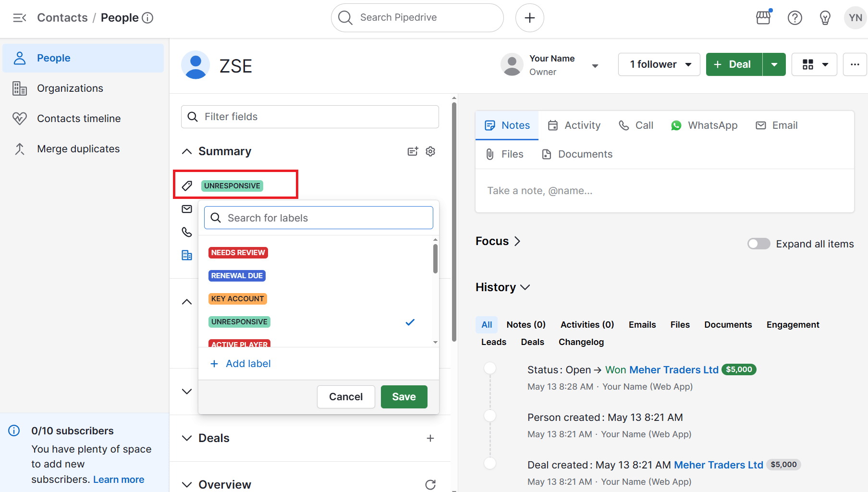
Task: Click the Search for labels field
Action: coord(318,218)
